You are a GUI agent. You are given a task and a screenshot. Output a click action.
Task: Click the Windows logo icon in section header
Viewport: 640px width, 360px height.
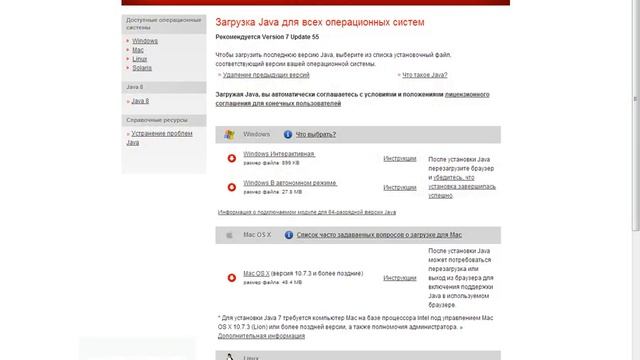pos(229,135)
